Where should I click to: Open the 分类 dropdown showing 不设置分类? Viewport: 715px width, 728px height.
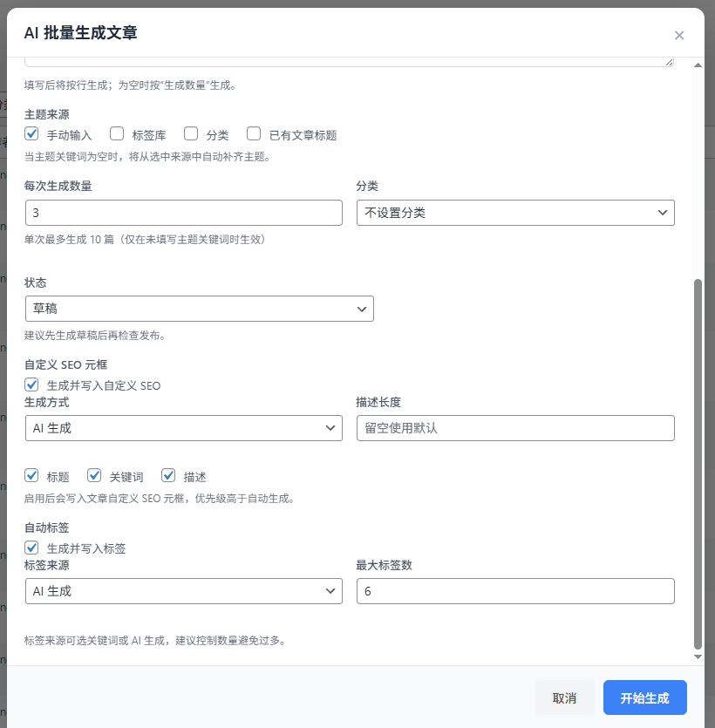tap(514, 213)
